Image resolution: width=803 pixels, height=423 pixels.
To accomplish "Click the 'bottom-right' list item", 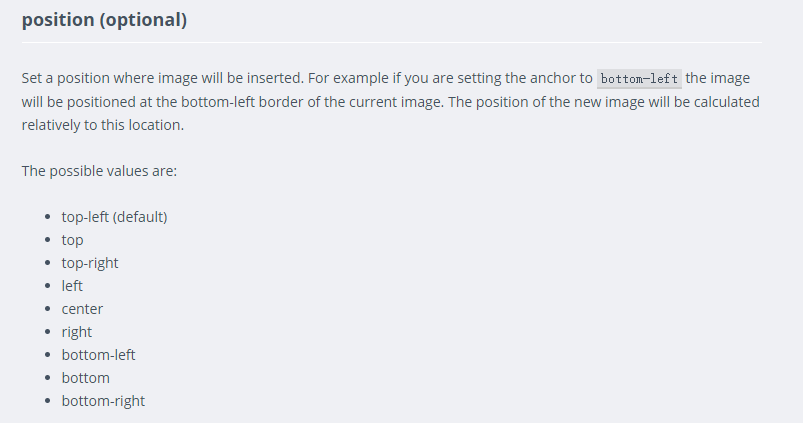I will click(x=103, y=401).
